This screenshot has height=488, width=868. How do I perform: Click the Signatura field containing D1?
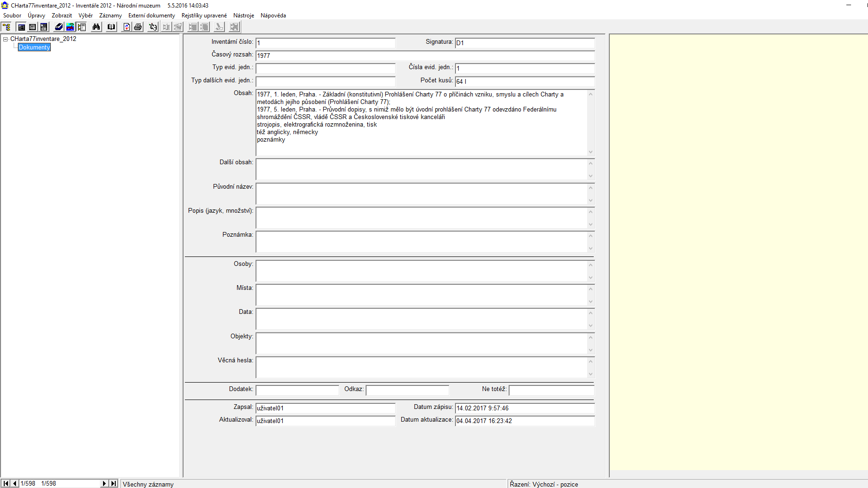(525, 43)
